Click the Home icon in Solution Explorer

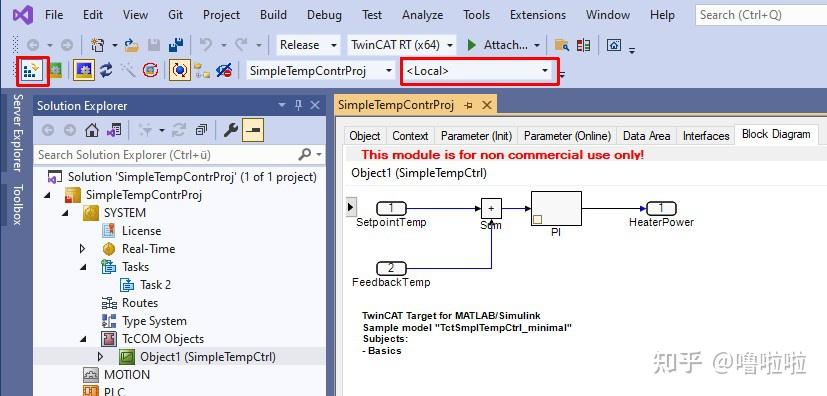point(92,130)
